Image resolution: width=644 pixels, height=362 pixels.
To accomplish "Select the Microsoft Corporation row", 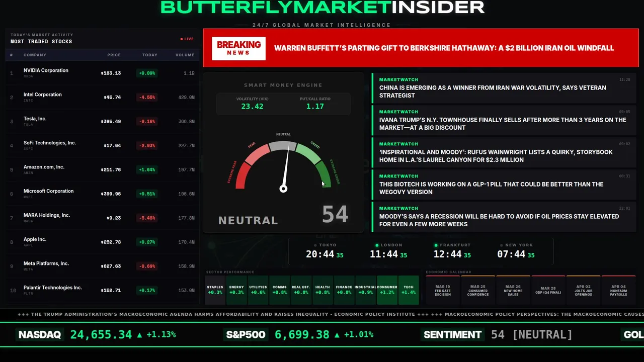I will click(102, 194).
